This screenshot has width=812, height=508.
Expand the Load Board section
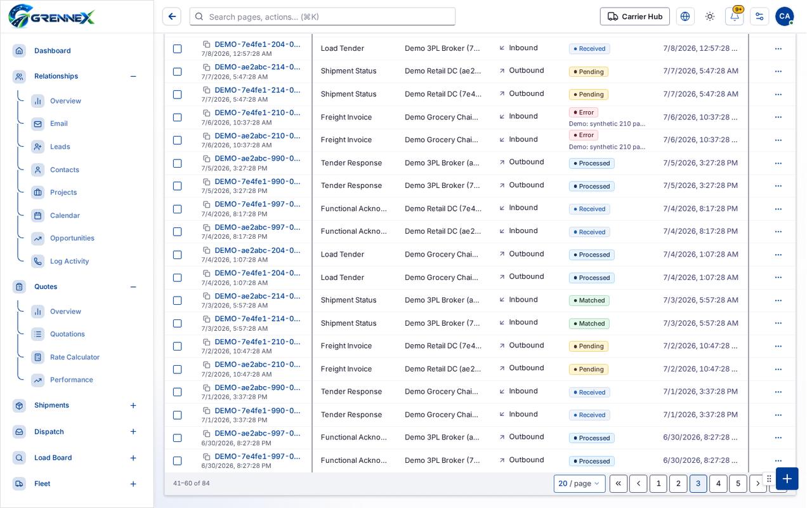click(133, 458)
